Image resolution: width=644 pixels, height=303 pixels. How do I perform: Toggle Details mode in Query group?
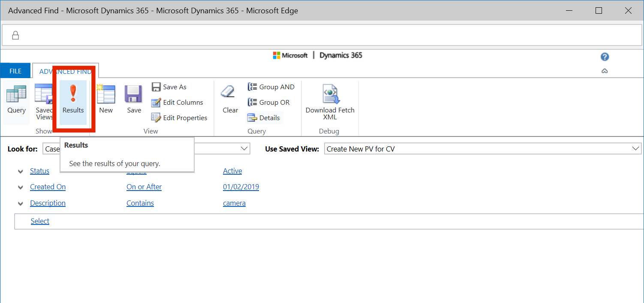click(264, 118)
